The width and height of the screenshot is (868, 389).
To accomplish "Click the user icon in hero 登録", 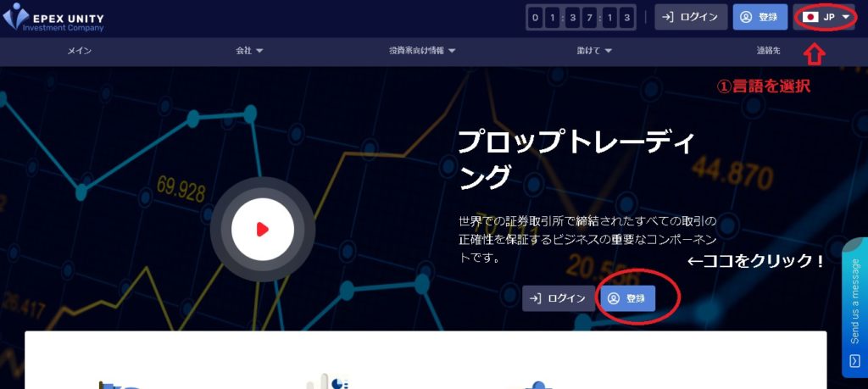I will coord(614,298).
